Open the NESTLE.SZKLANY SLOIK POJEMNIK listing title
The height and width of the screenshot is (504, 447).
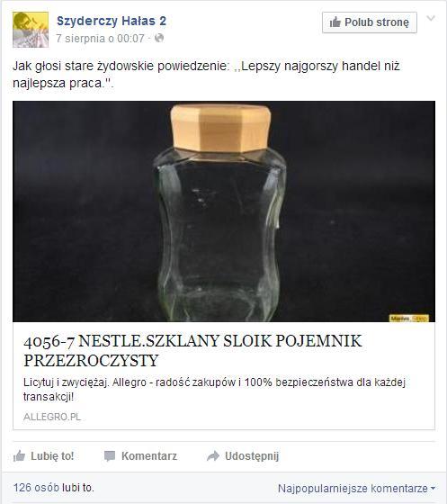(x=192, y=350)
